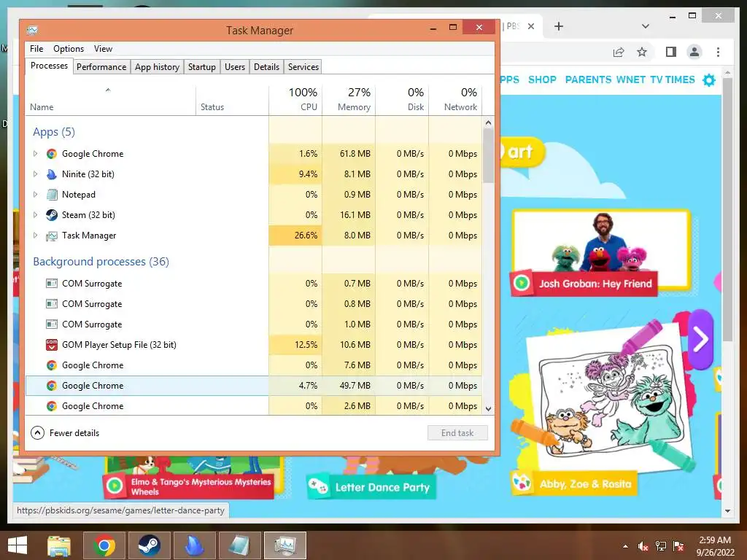Image resolution: width=747 pixels, height=560 pixels.
Task: Switch to the Users tab
Action: click(x=235, y=66)
